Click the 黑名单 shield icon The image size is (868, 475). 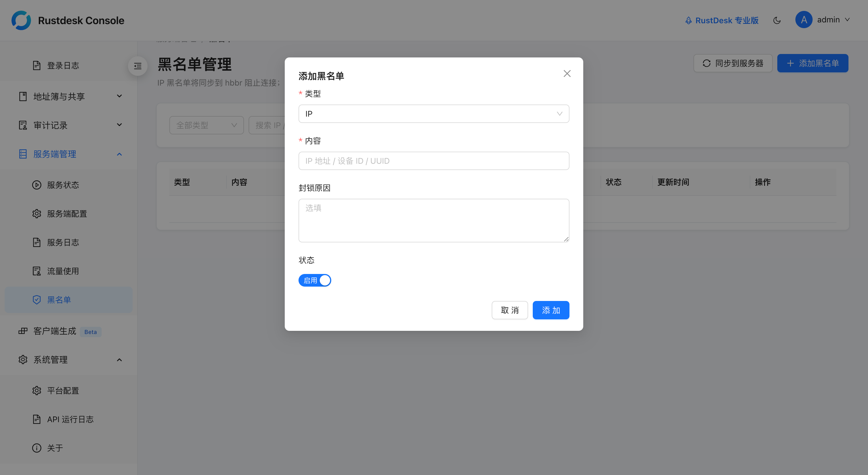[37, 300]
